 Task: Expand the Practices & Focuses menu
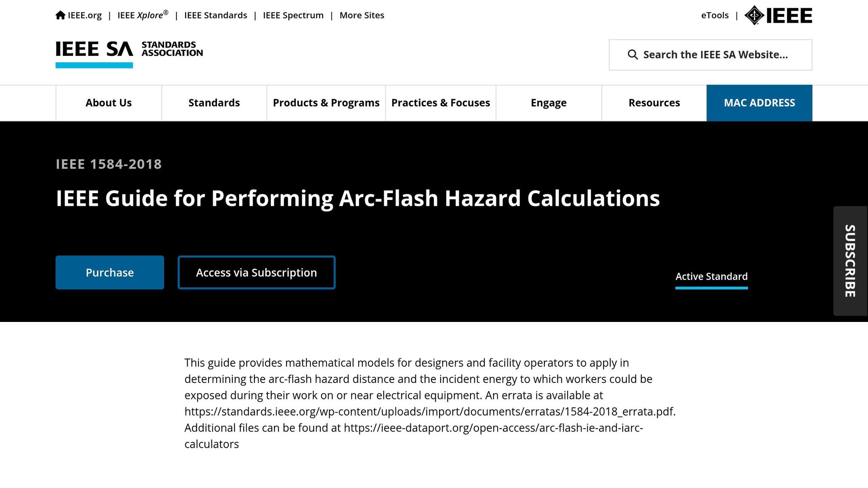(440, 103)
